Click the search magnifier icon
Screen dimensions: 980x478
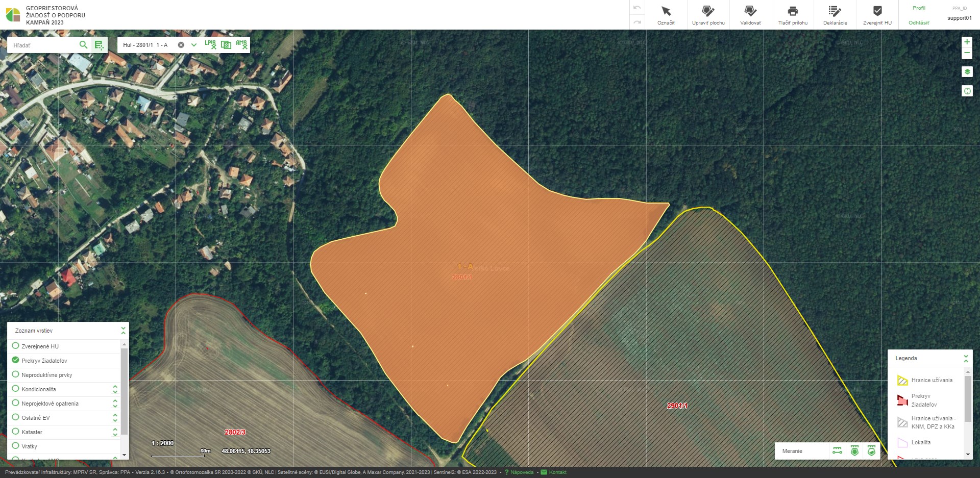click(x=83, y=45)
